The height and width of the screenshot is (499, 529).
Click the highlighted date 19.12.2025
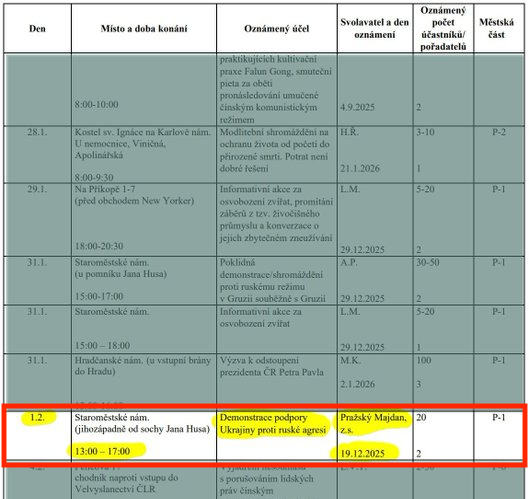(x=362, y=453)
